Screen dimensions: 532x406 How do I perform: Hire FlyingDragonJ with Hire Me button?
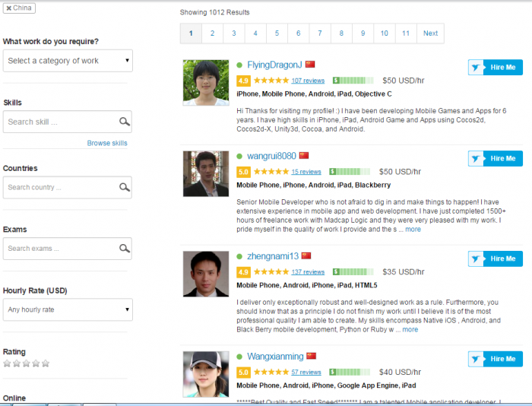(x=496, y=68)
